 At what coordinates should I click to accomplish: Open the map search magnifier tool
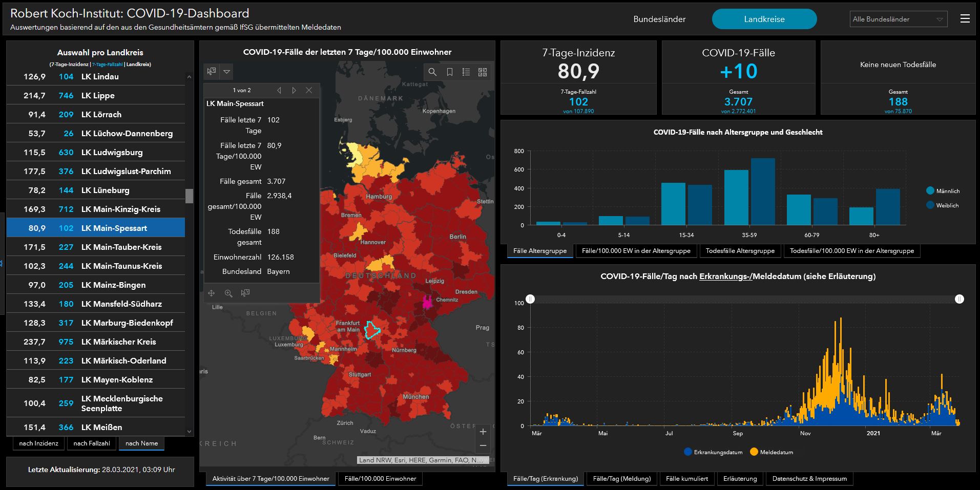click(432, 72)
